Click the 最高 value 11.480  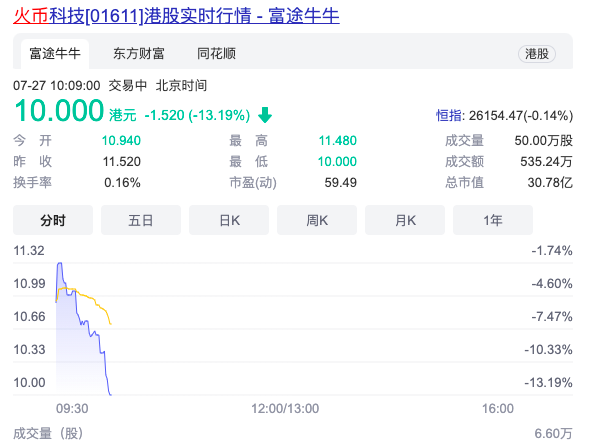(338, 141)
